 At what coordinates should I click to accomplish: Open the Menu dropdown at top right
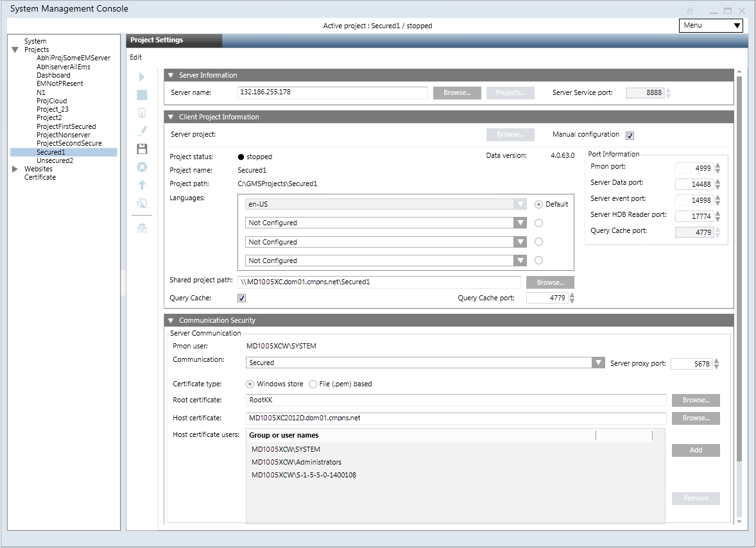click(x=710, y=26)
